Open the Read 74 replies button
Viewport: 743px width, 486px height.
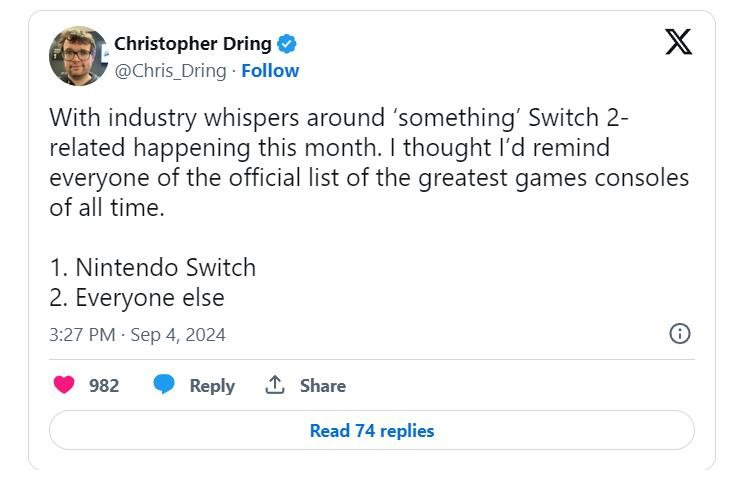(x=371, y=431)
